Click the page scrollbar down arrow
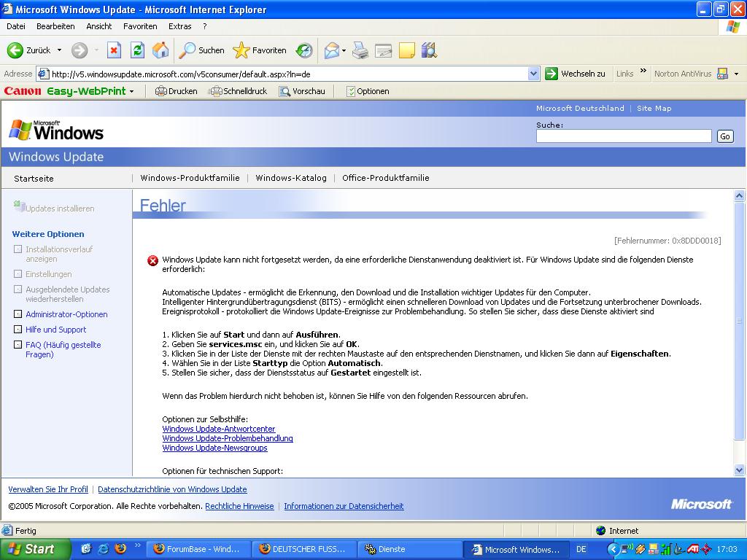 coord(739,470)
